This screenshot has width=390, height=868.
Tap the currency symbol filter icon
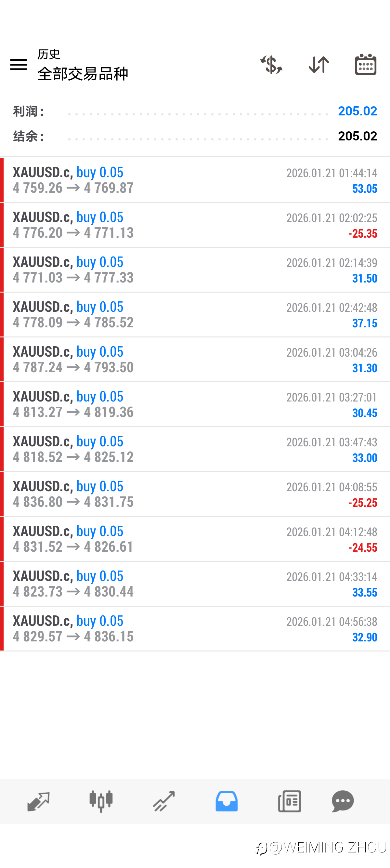click(x=271, y=64)
